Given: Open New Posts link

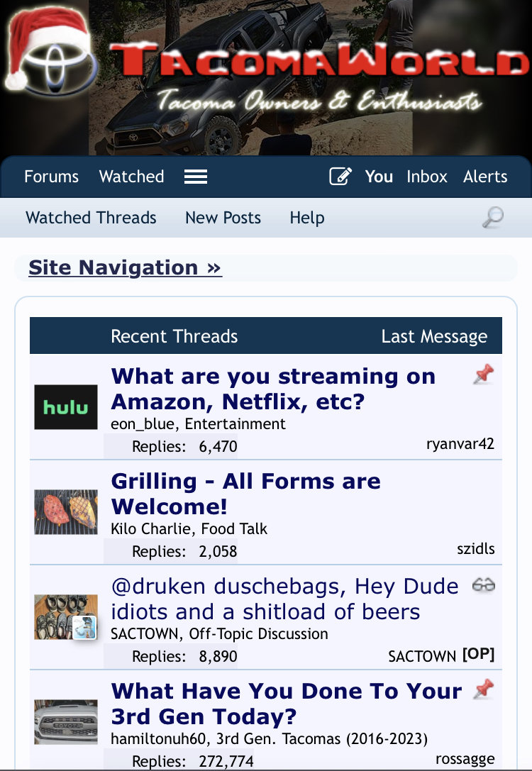Looking at the screenshot, I should coord(223,218).
